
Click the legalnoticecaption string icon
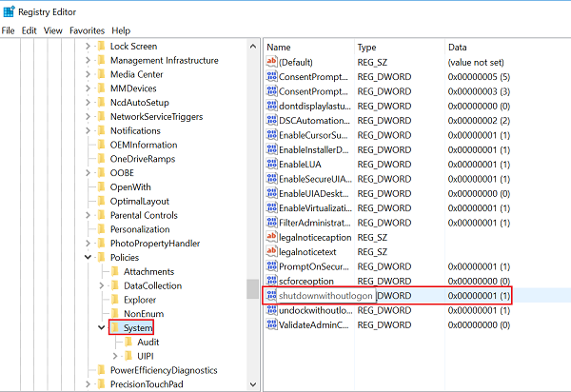[271, 237]
